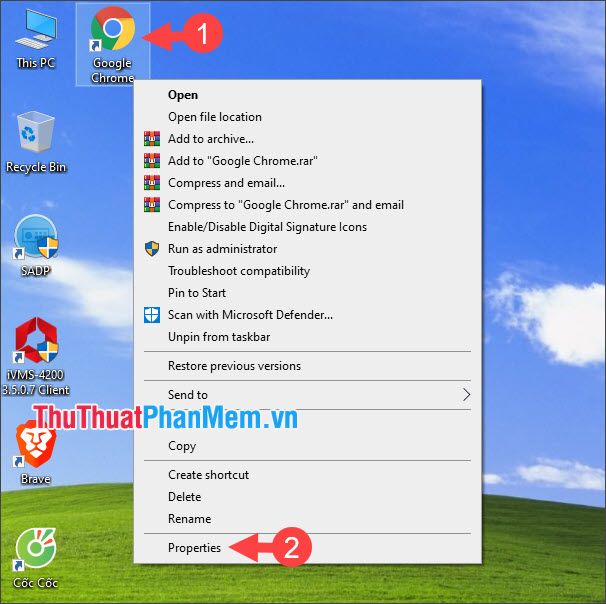
Task: Choose Properties in the context menu
Action: (x=194, y=548)
